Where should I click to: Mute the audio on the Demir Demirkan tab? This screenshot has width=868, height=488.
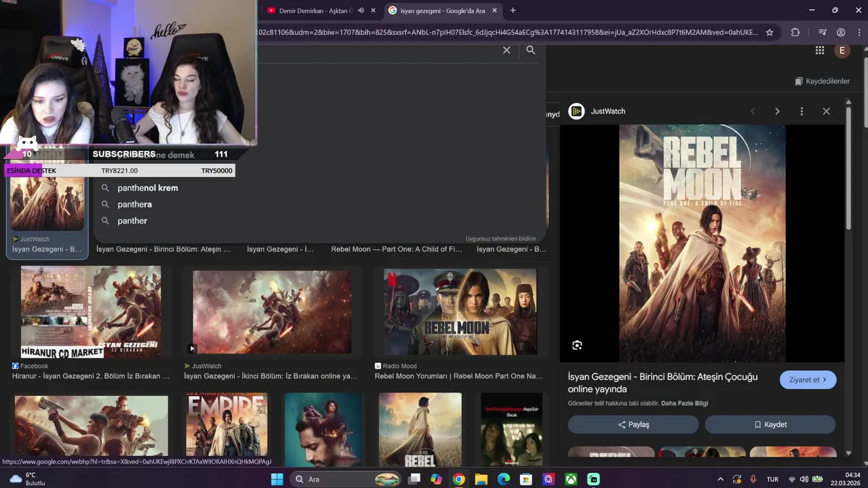pyautogui.click(x=361, y=10)
